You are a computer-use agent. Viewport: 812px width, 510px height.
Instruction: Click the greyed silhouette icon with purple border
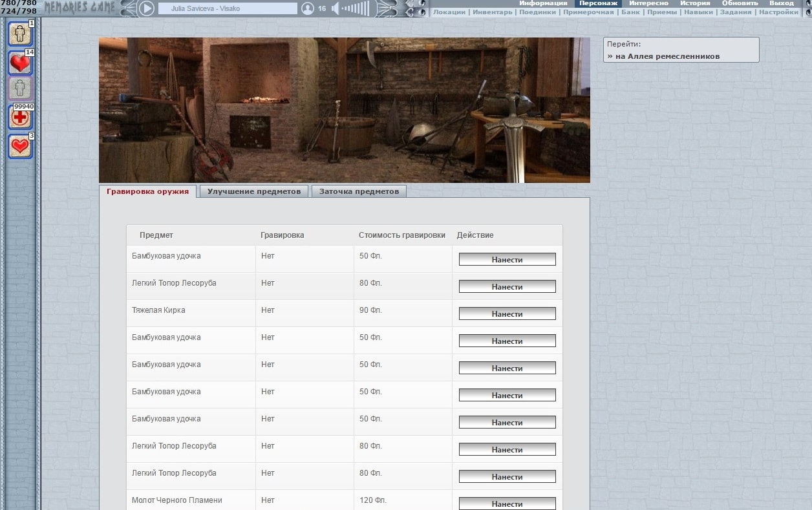(x=19, y=88)
